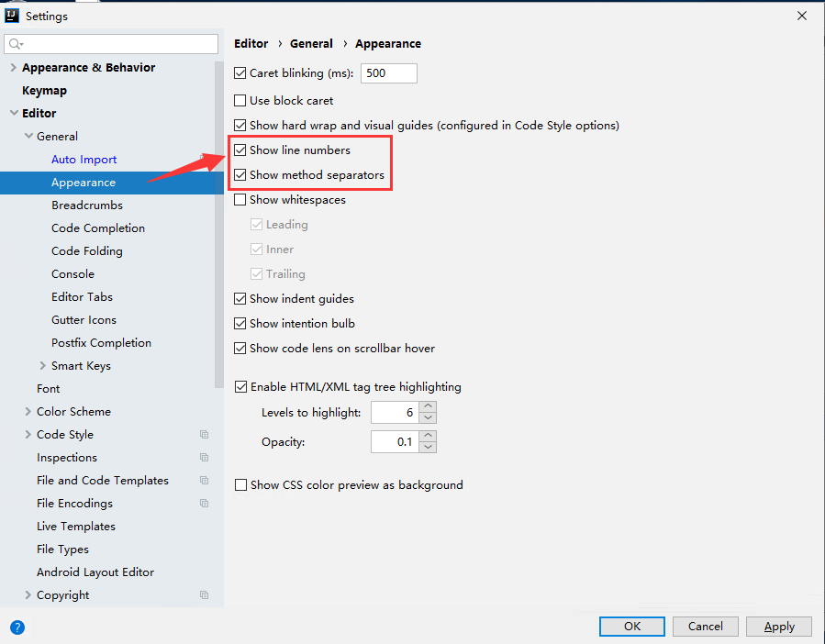Click the copy icon beside Code Style
The height and width of the screenshot is (644, 825).
pyautogui.click(x=204, y=435)
